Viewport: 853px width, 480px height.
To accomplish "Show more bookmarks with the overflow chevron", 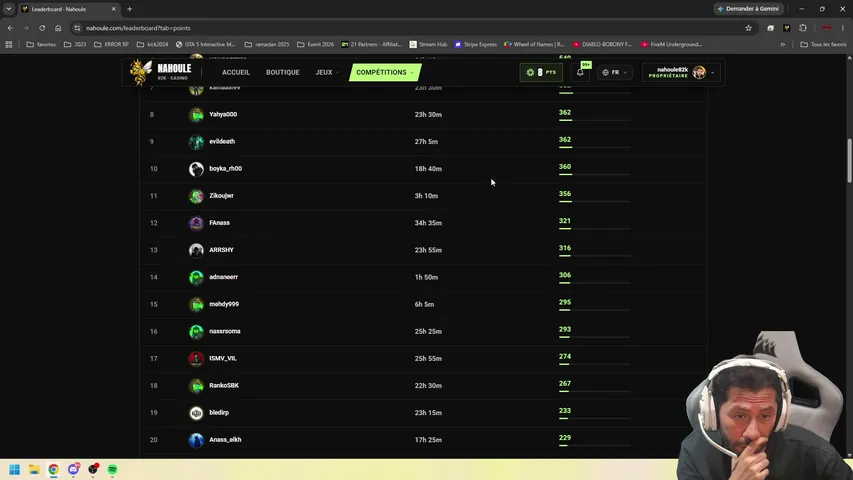I will point(783,44).
